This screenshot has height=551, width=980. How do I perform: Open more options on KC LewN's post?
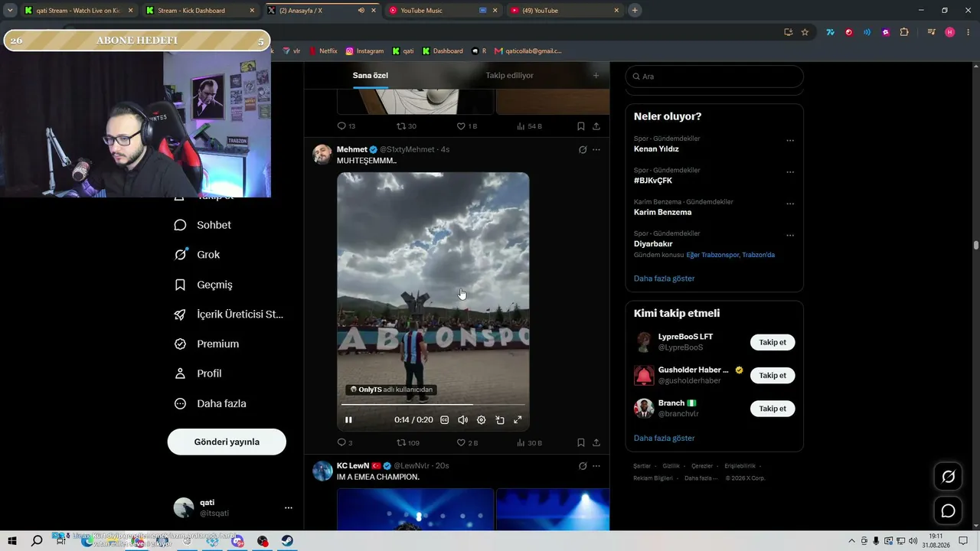pyautogui.click(x=596, y=465)
